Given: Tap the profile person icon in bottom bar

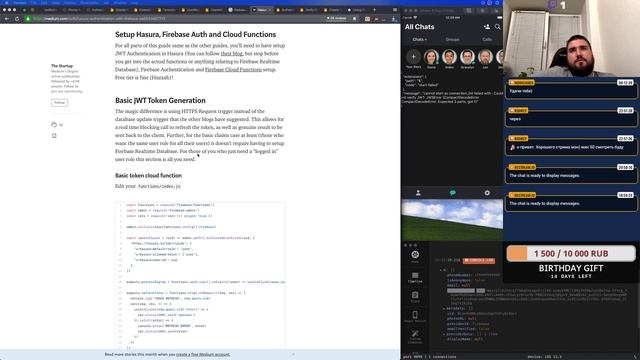Looking at the screenshot, I should tap(418, 193).
